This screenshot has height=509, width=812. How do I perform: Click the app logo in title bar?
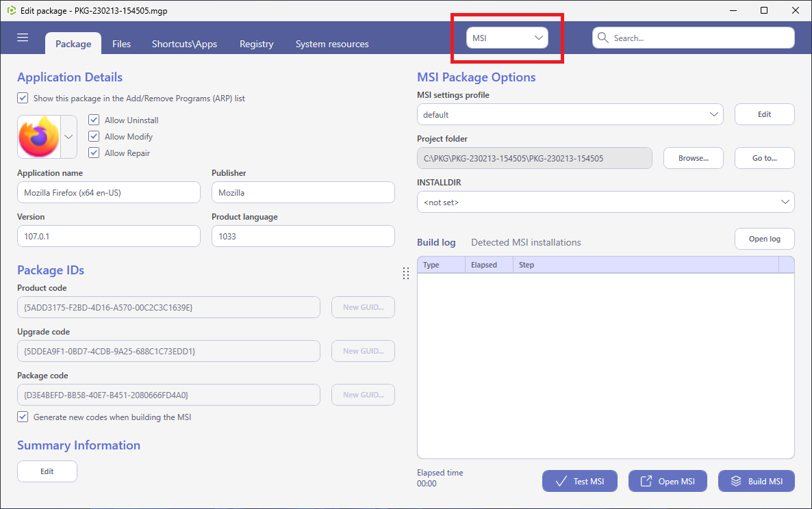tap(12, 10)
